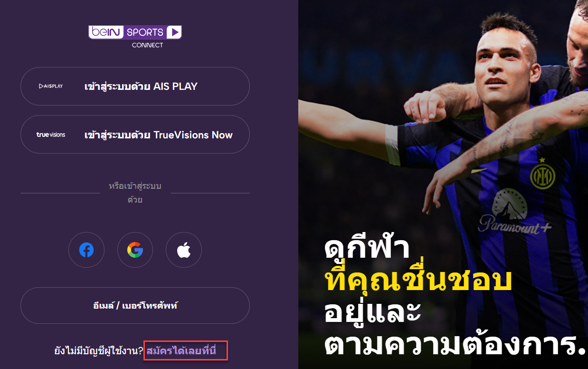
Task: Choose the Apple logo sign-in icon
Action: pos(184,250)
